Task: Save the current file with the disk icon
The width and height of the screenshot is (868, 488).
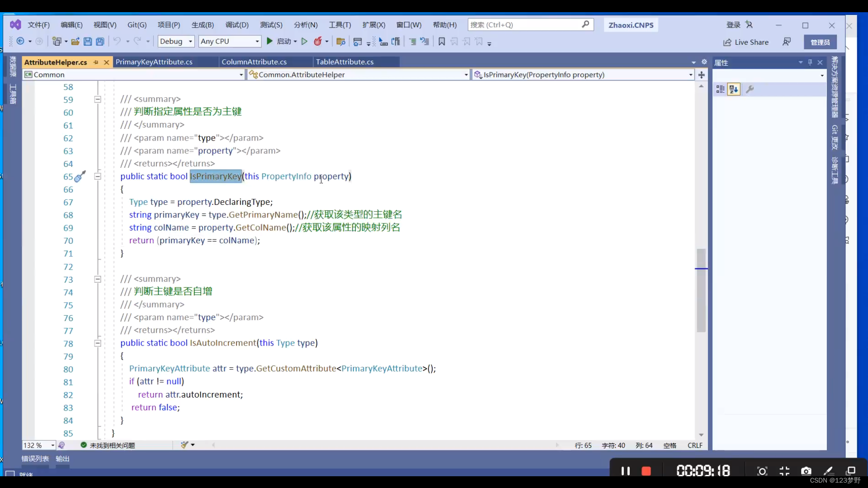Action: [88, 41]
